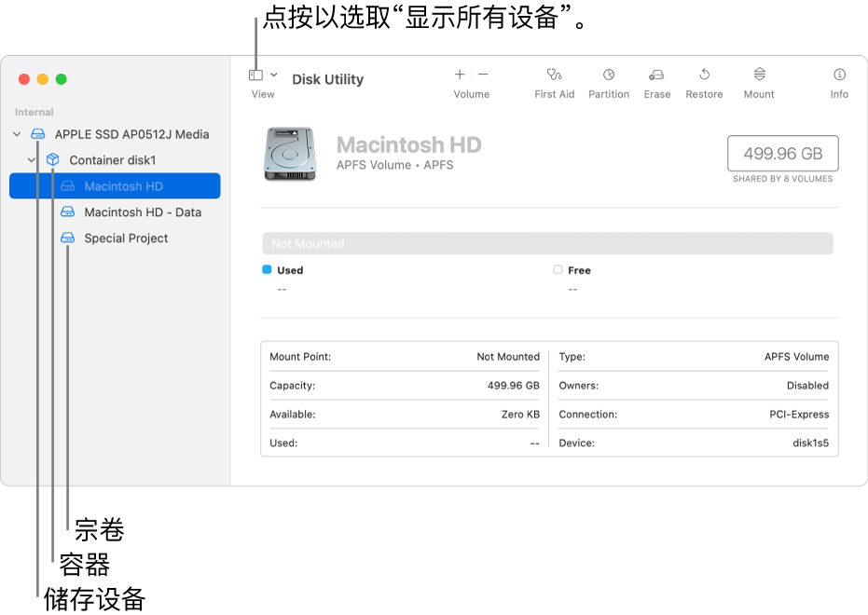Click the Type APFS Volume value

pos(796,357)
